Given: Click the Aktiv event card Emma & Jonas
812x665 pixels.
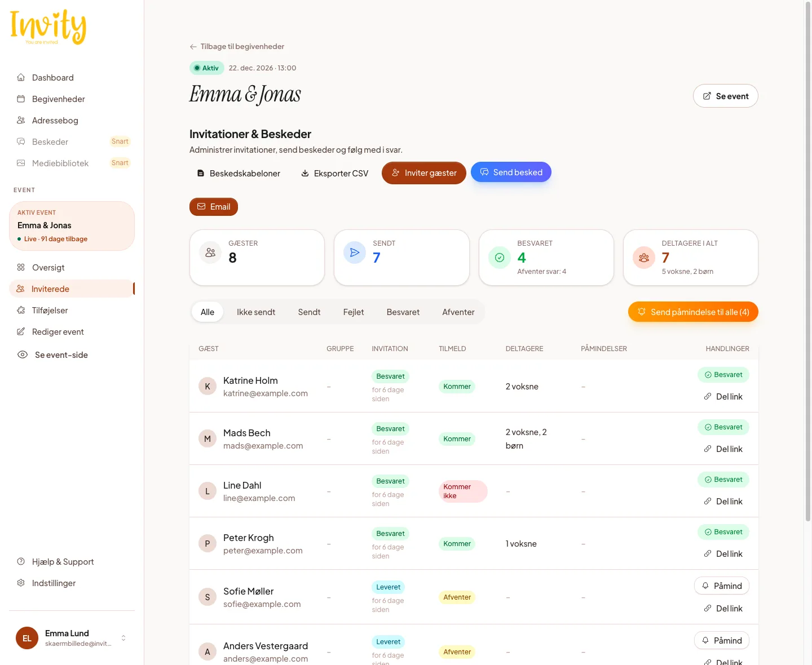Looking at the screenshot, I should tap(72, 226).
